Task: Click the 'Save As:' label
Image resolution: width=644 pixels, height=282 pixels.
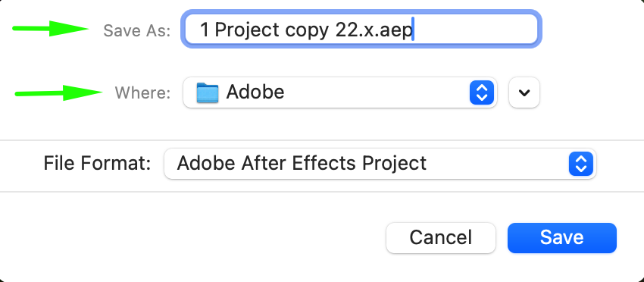Action: 137,30
